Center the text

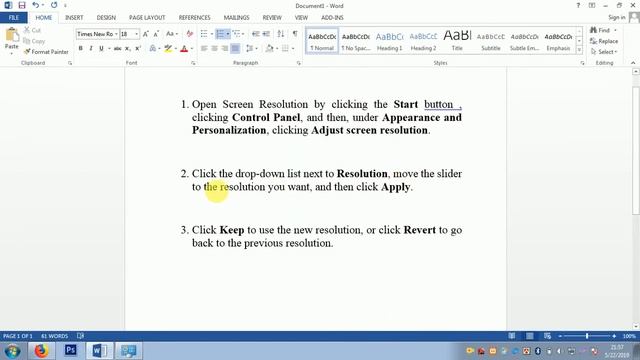point(214,49)
